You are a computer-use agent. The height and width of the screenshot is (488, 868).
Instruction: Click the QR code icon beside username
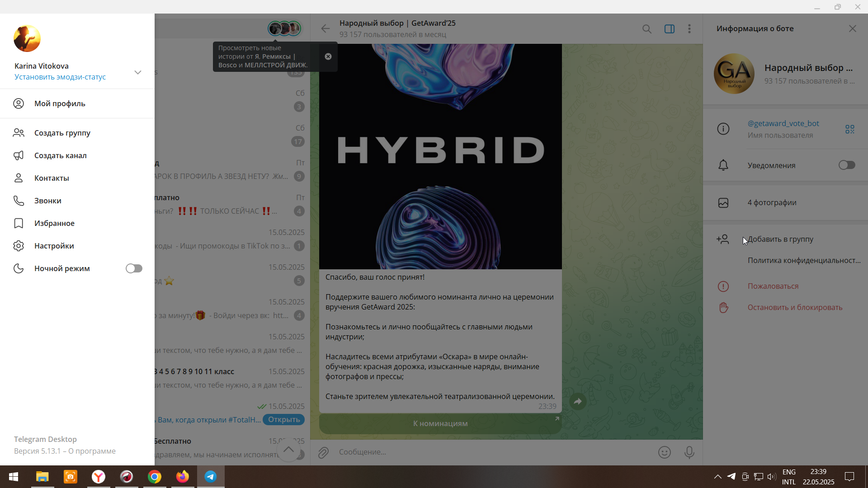coord(850,129)
